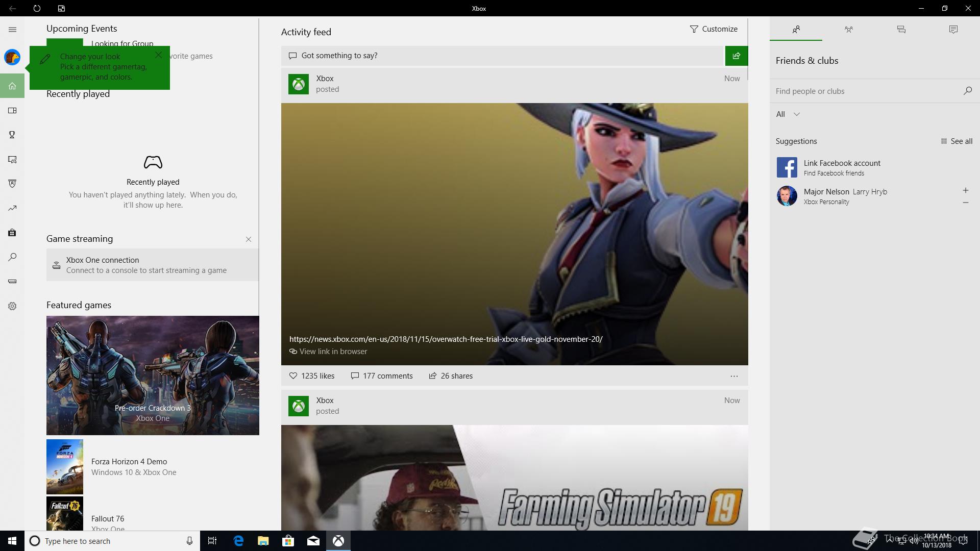Go to Home in the sidebar

(12, 86)
